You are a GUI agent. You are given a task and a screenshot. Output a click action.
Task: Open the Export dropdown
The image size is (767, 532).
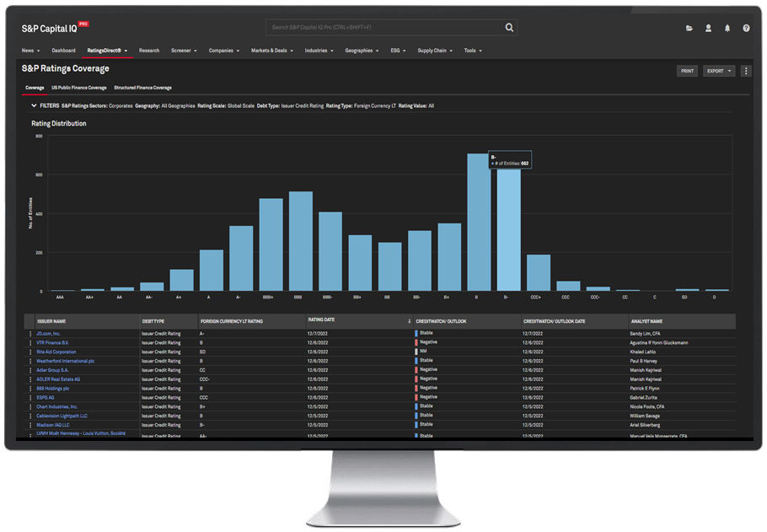719,71
